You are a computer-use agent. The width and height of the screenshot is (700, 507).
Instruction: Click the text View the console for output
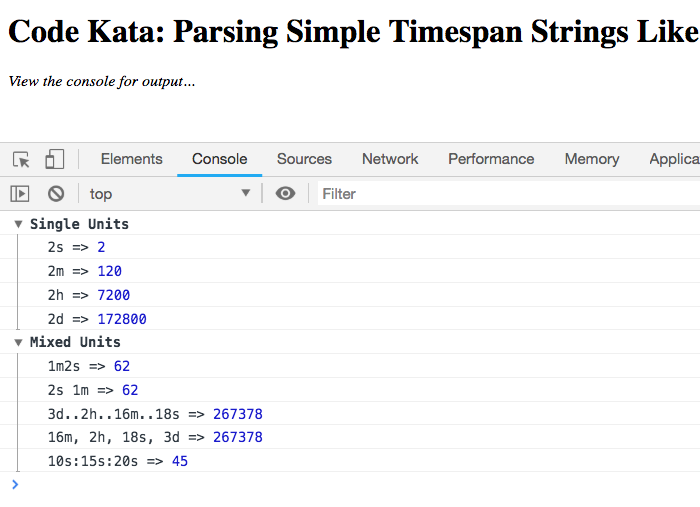102,81
